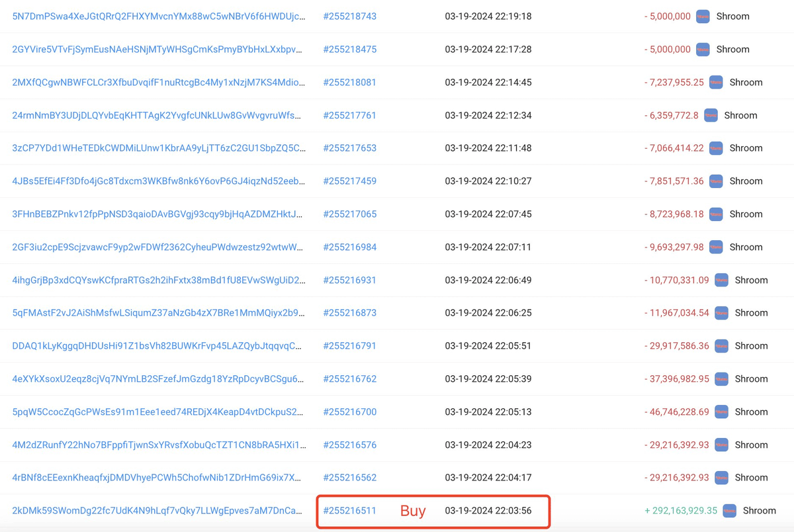Open transaction link #255217065
Viewport: 794px width, 532px height.
click(350, 214)
